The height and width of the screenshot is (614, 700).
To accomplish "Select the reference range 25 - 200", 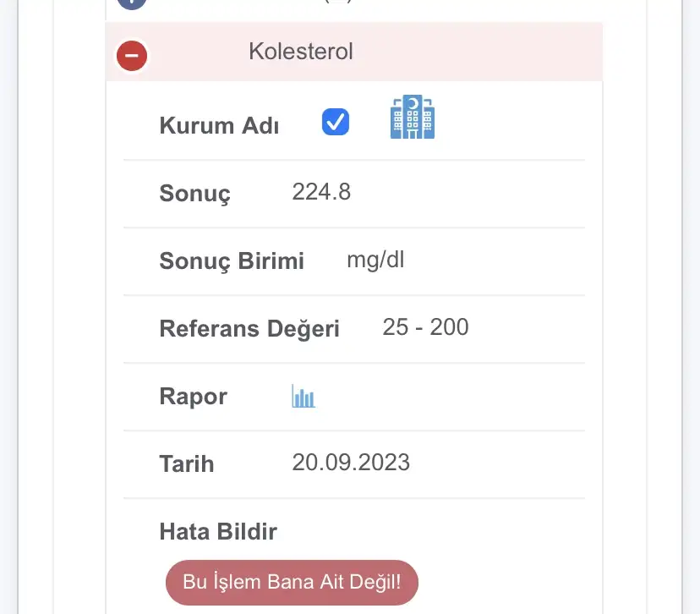I will coord(425,327).
